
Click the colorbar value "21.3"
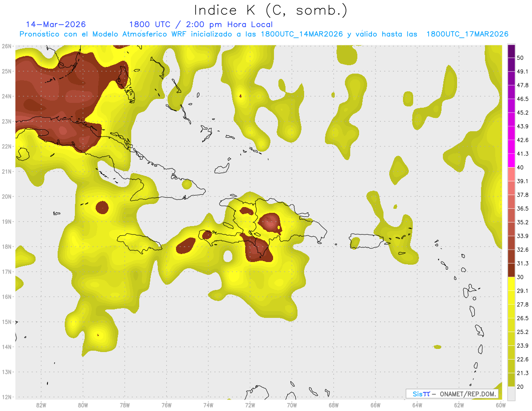[522, 373]
